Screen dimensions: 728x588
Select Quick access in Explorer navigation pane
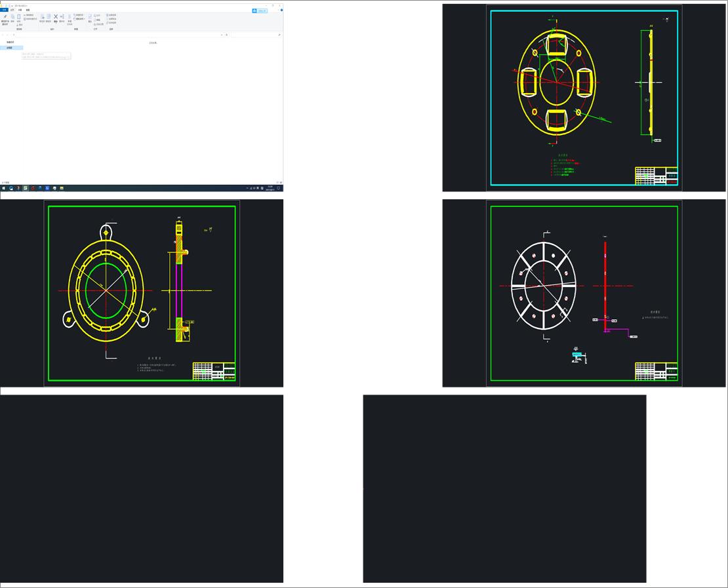pyautogui.click(x=10, y=42)
